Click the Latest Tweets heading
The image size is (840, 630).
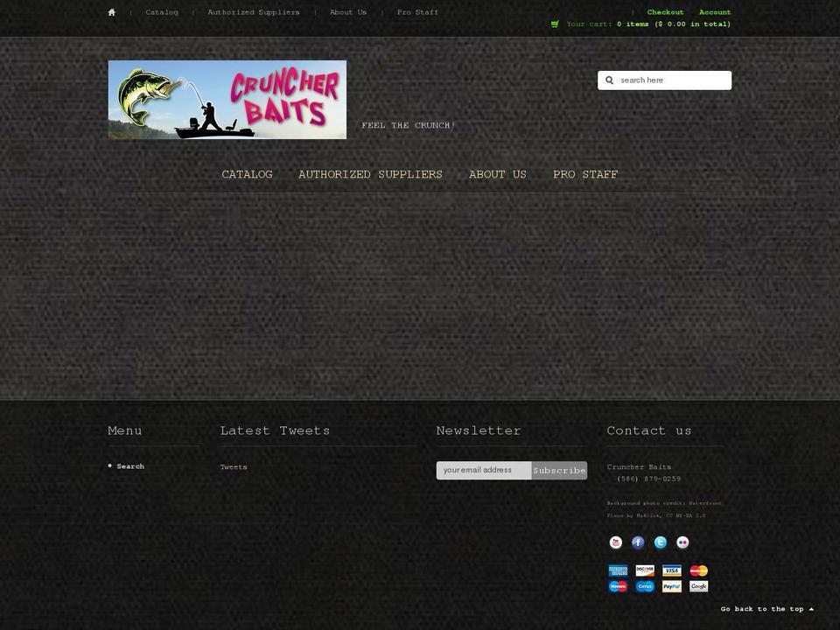tap(275, 430)
